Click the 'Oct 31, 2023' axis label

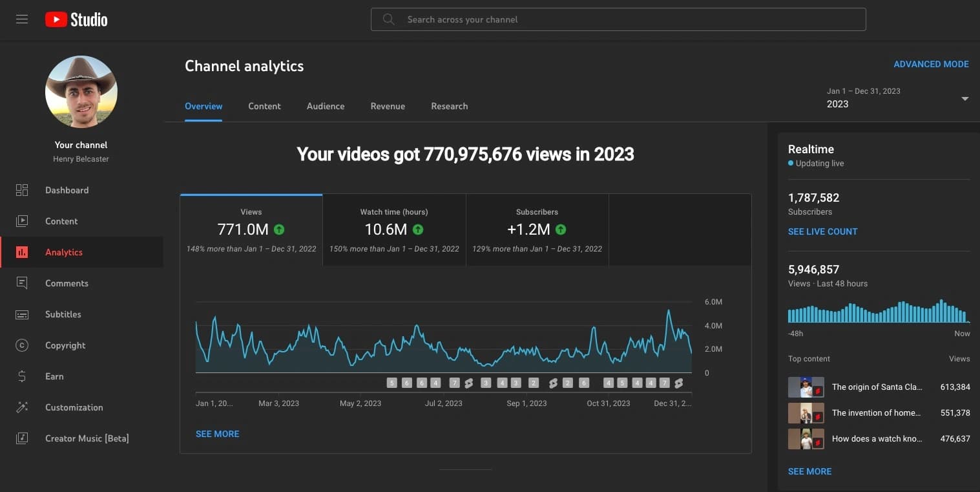tap(608, 403)
